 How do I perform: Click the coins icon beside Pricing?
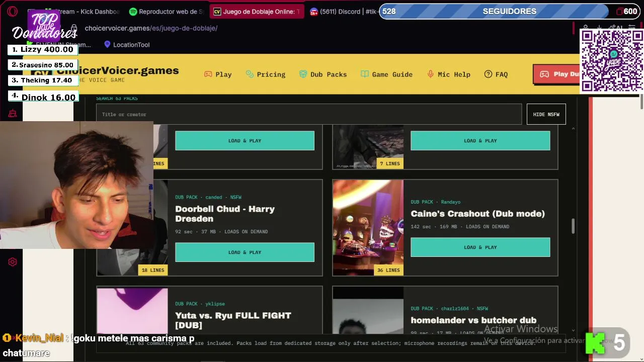point(250,74)
